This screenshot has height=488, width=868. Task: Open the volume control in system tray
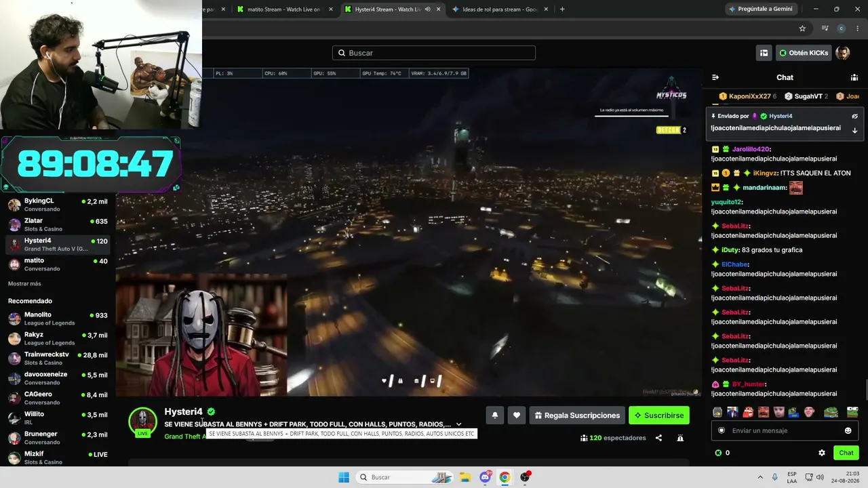click(819, 477)
